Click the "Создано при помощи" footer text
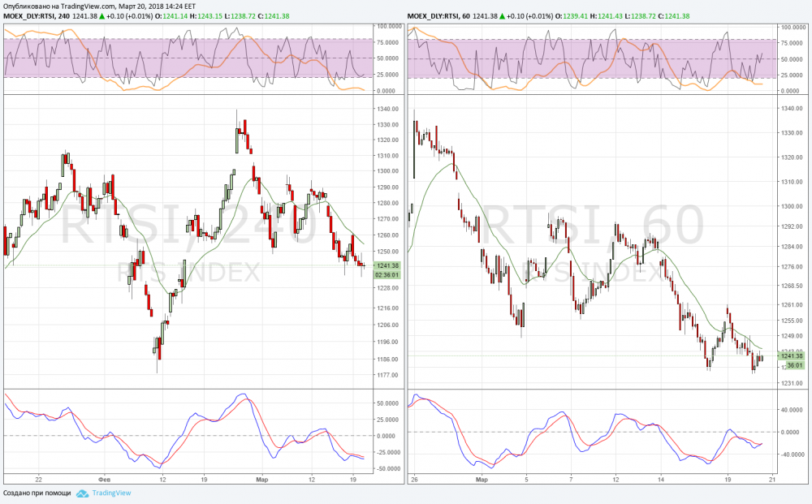This screenshot has height=504, width=812. (37, 493)
